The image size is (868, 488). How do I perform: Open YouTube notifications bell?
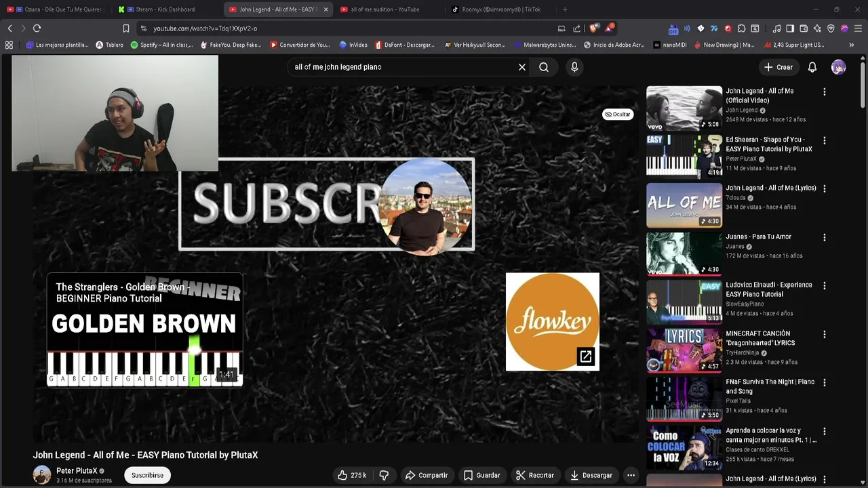tap(812, 67)
